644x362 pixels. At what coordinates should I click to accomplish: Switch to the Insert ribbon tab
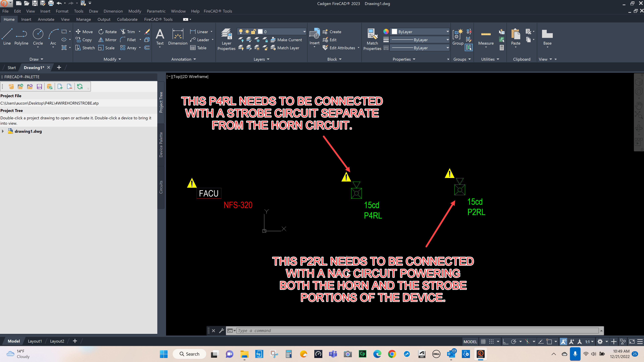[x=26, y=19]
